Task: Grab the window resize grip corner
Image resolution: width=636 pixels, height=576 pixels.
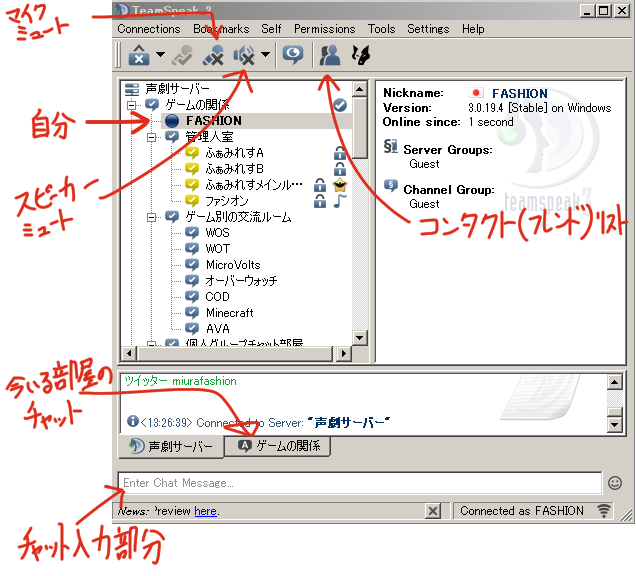Action: click(627, 515)
